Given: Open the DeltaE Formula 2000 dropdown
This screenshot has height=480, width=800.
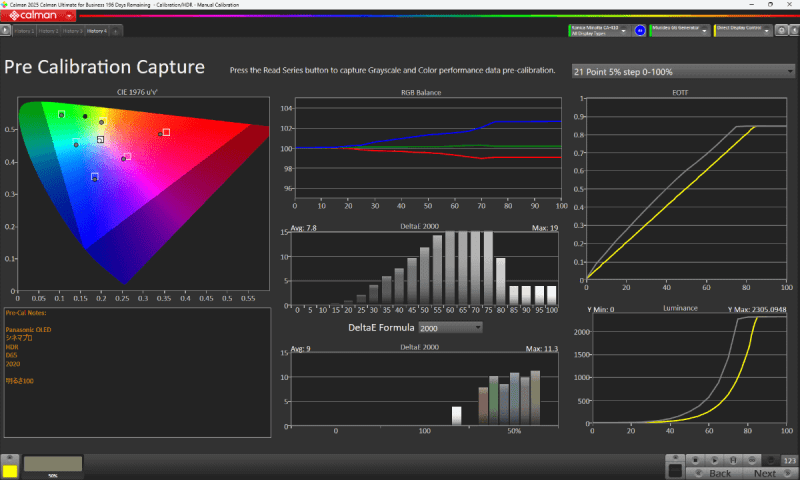Looking at the screenshot, I should click(x=450, y=327).
